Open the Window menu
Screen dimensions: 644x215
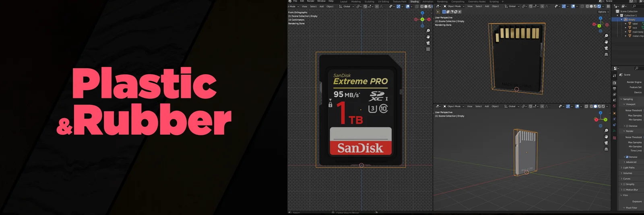coord(321,1)
